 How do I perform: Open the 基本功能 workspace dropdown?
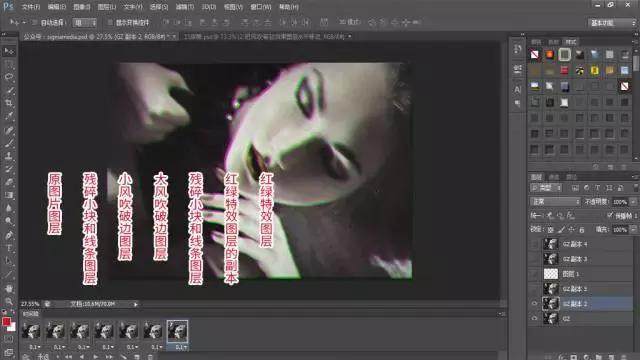coord(612,23)
